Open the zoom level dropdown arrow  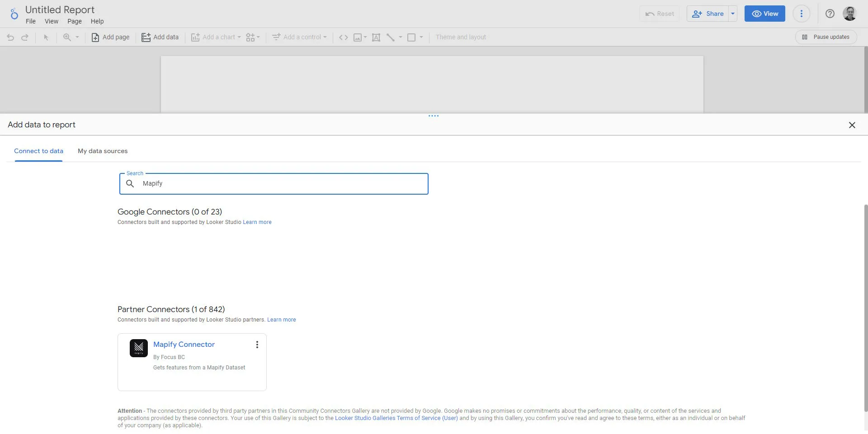tap(77, 37)
